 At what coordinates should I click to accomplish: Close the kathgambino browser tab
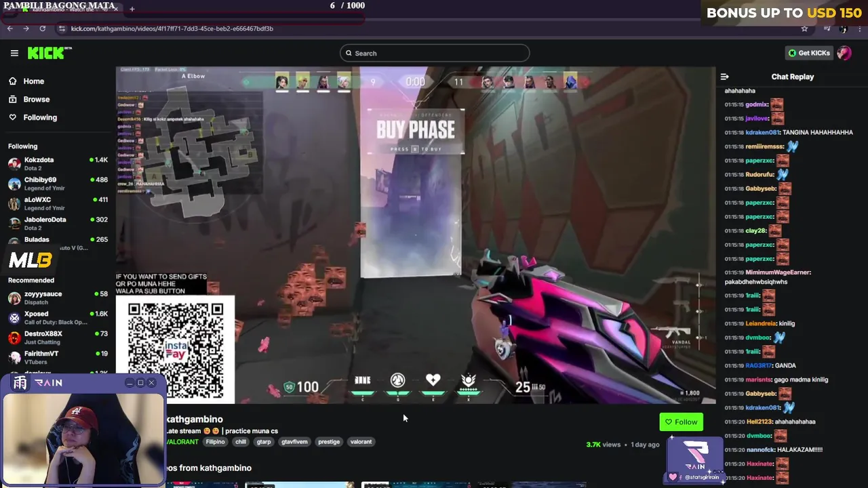115,9
